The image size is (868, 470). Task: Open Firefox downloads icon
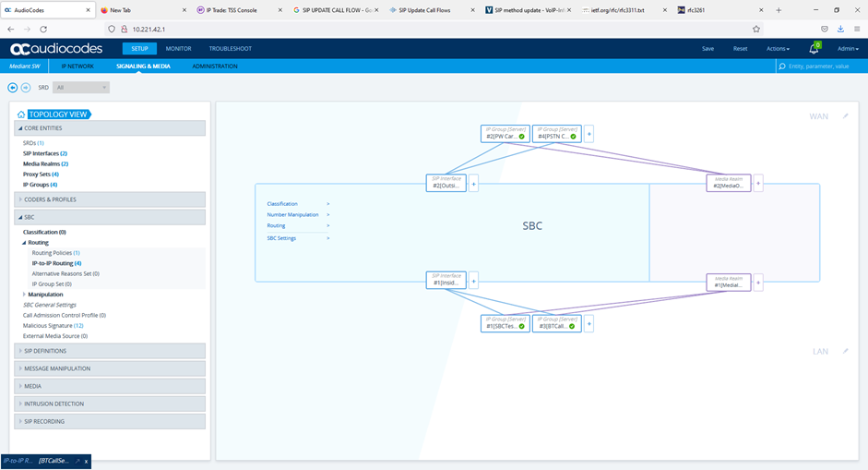(840, 30)
